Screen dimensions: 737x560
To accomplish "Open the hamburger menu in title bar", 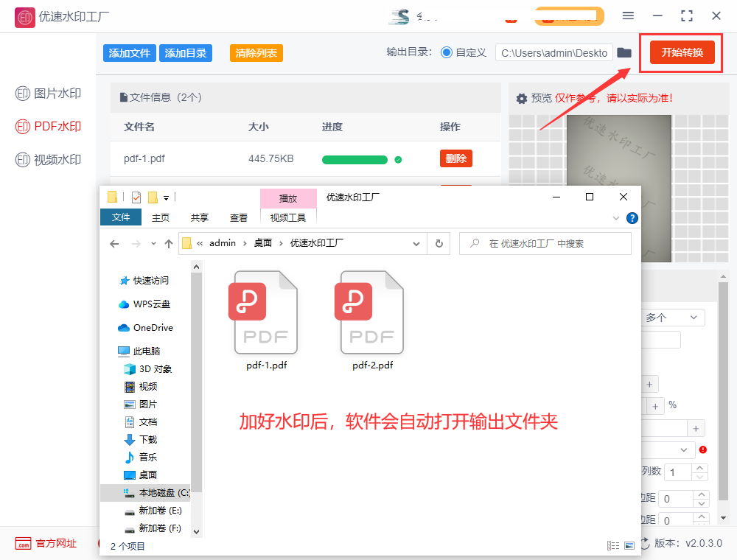I will click(628, 15).
